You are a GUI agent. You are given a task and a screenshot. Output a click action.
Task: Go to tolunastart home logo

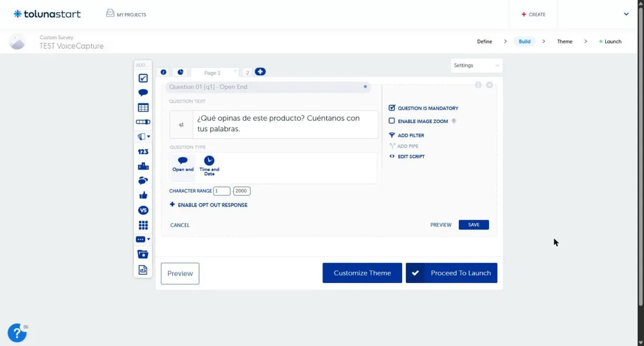(47, 14)
